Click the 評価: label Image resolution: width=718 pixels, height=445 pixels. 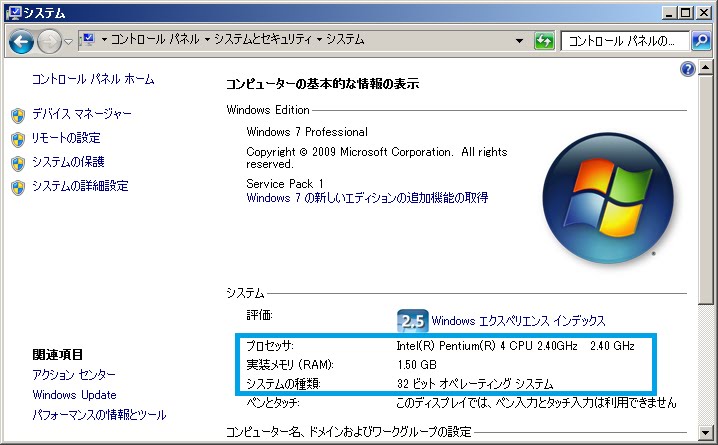click(259, 315)
